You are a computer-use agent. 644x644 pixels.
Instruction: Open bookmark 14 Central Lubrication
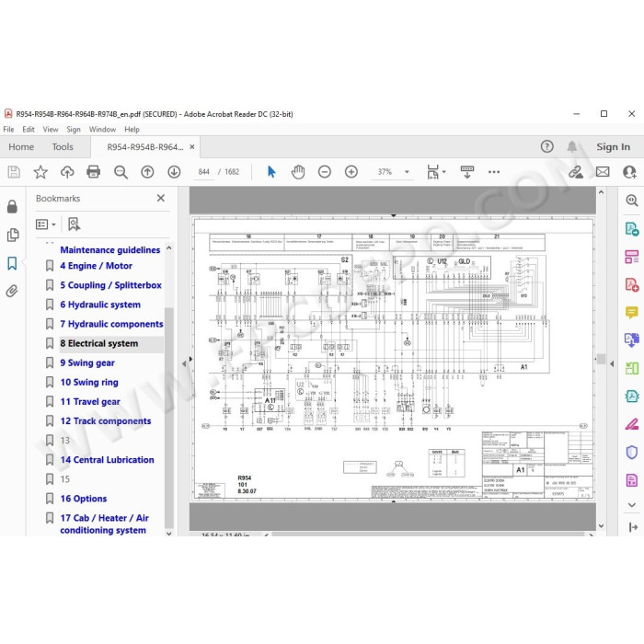(108, 460)
